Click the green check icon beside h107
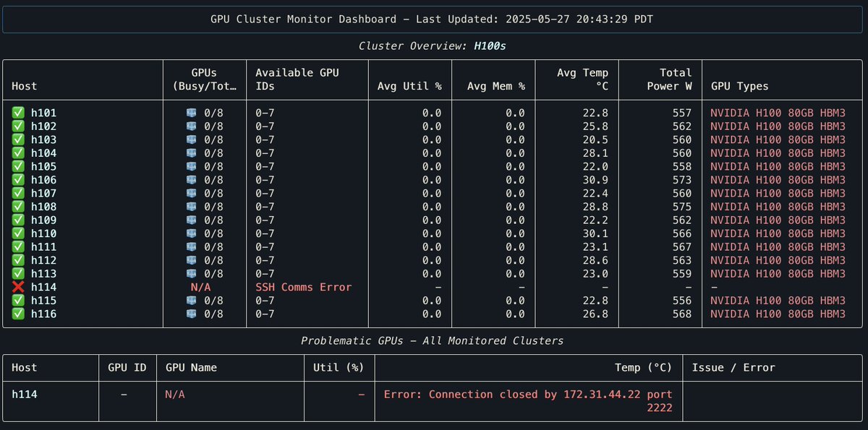 (x=17, y=193)
